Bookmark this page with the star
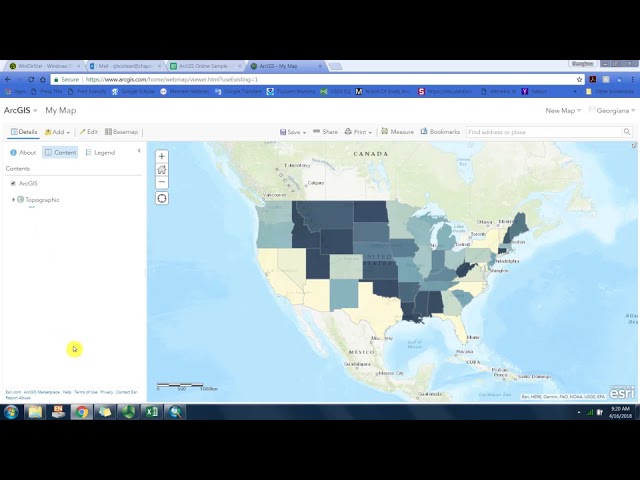640x480 pixels. tap(579, 80)
